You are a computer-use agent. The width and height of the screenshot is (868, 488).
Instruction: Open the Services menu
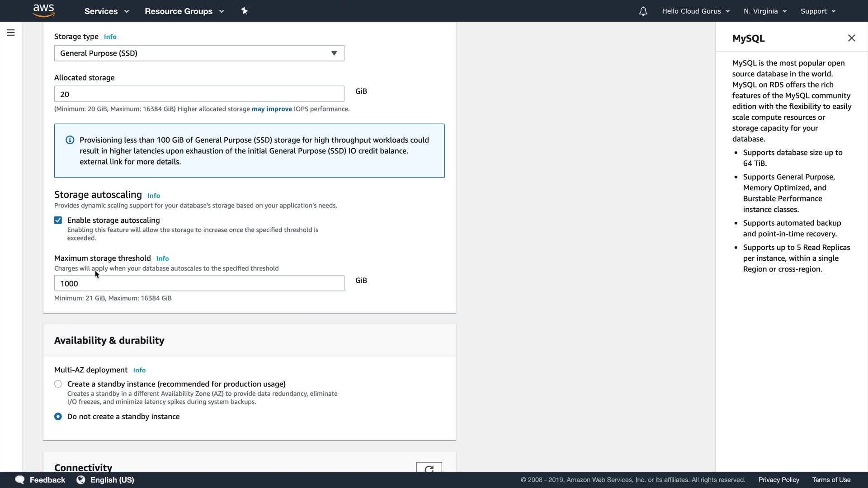click(107, 11)
